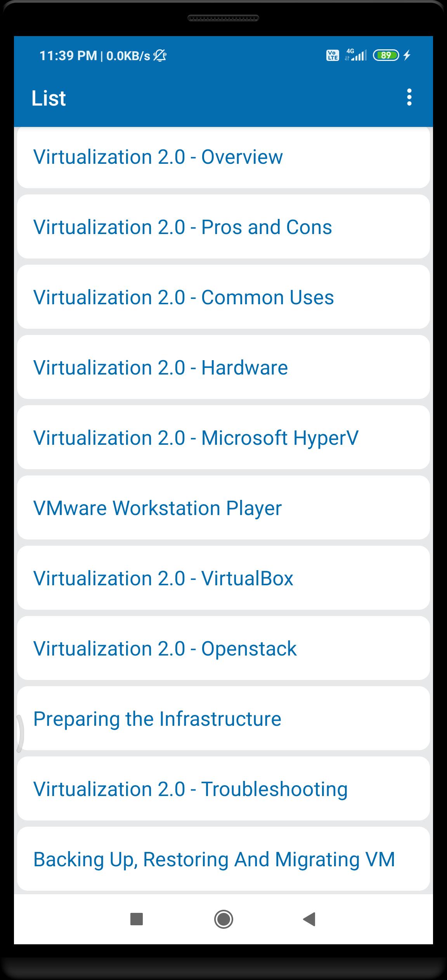The width and height of the screenshot is (447, 980).
Task: Tap the battery indicator in status bar
Action: [386, 56]
